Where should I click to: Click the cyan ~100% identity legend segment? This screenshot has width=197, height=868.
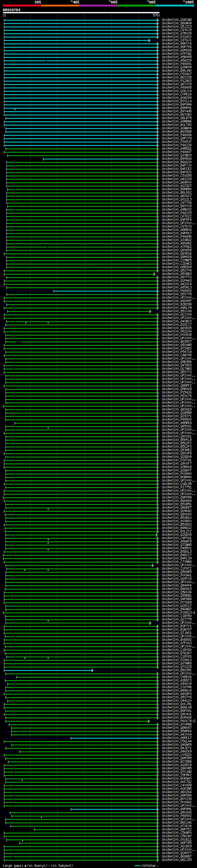[175, 6]
